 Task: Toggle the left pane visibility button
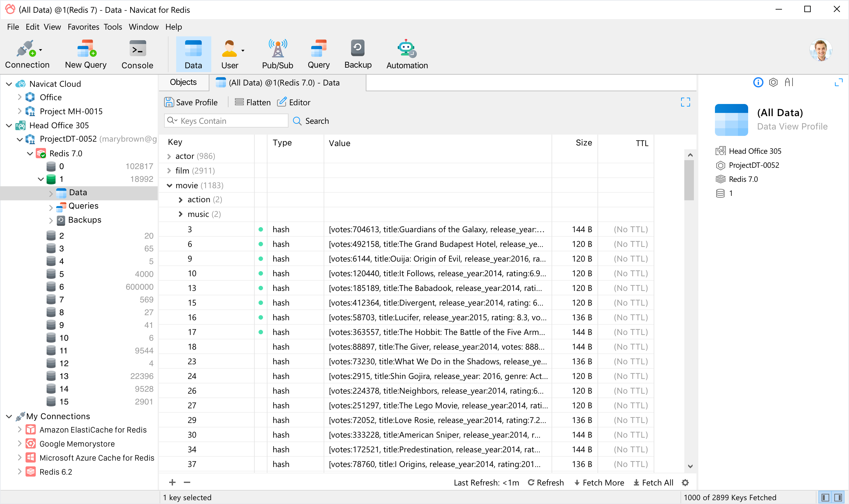[x=826, y=498]
